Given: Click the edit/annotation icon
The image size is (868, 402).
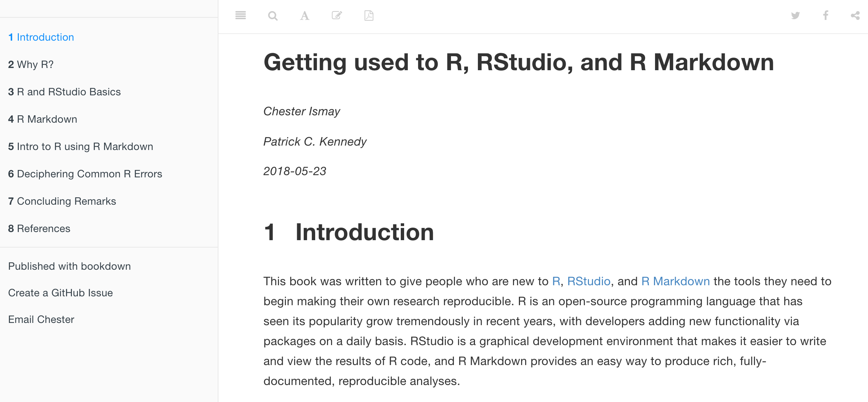Looking at the screenshot, I should (337, 16).
